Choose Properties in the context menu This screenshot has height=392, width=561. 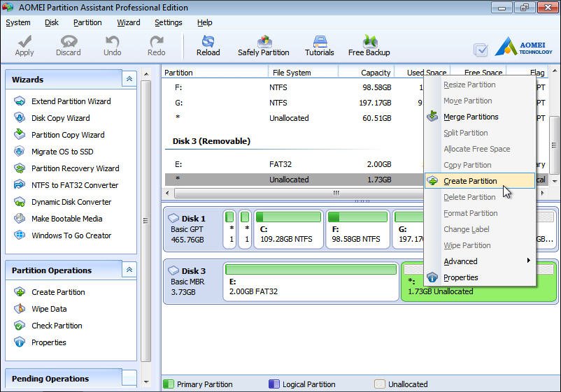point(480,277)
